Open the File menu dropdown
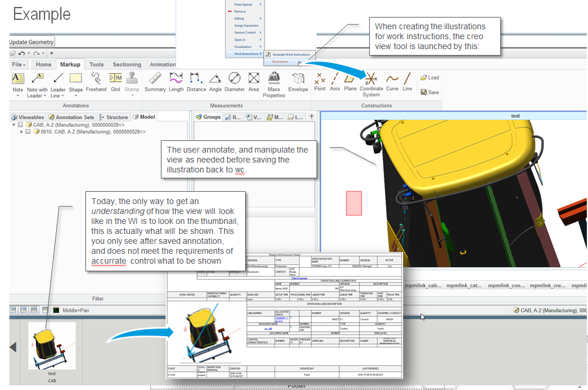The width and height of the screenshot is (588, 390). click(19, 65)
